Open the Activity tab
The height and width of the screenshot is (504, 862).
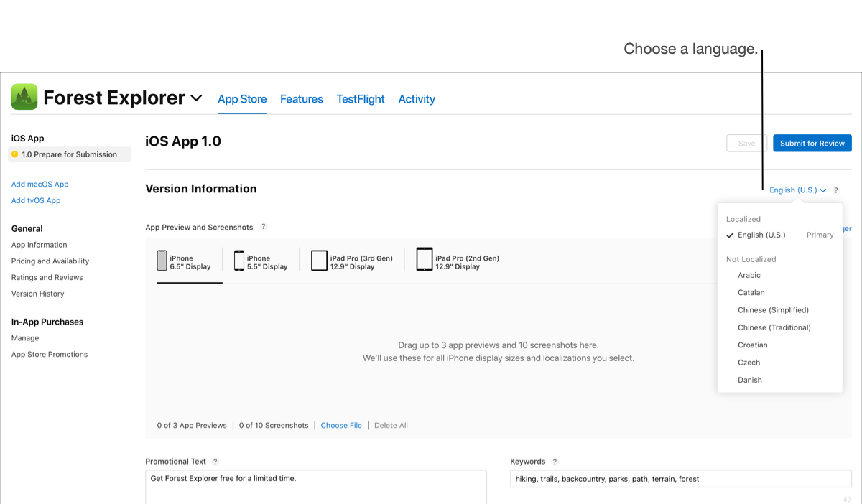point(417,99)
